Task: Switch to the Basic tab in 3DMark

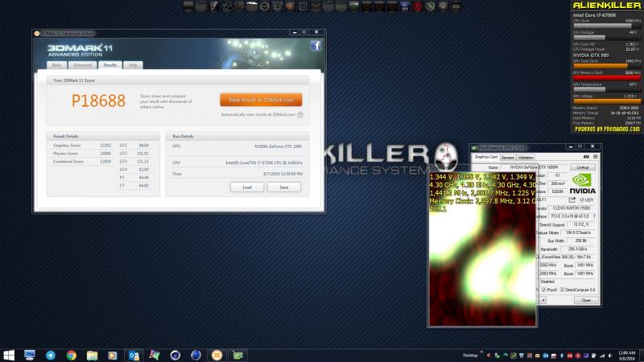Action: tap(56, 65)
